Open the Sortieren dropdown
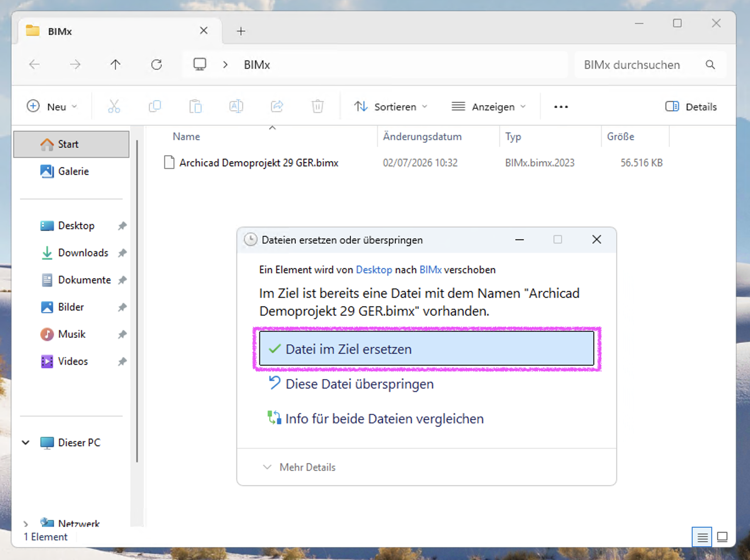The image size is (750, 560). click(391, 106)
